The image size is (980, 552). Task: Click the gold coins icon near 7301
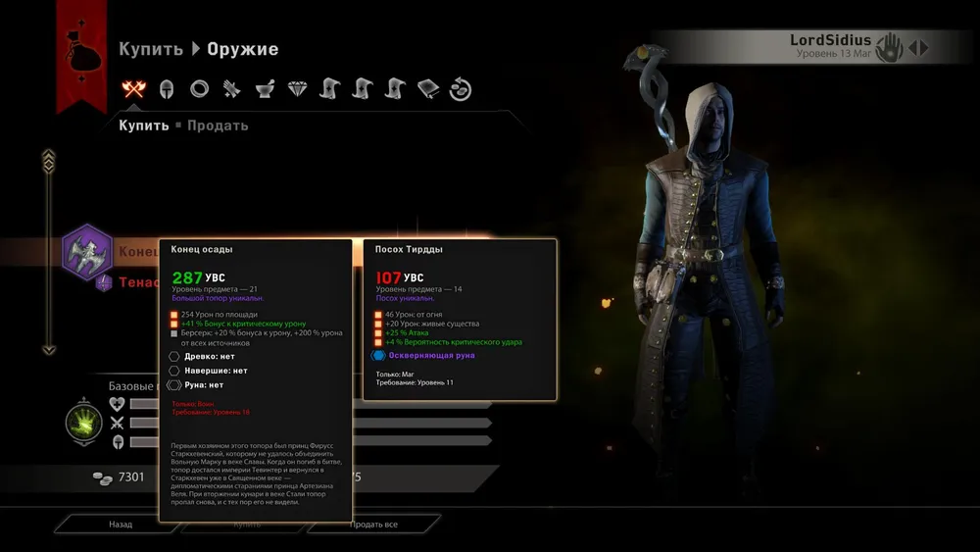[103, 478]
